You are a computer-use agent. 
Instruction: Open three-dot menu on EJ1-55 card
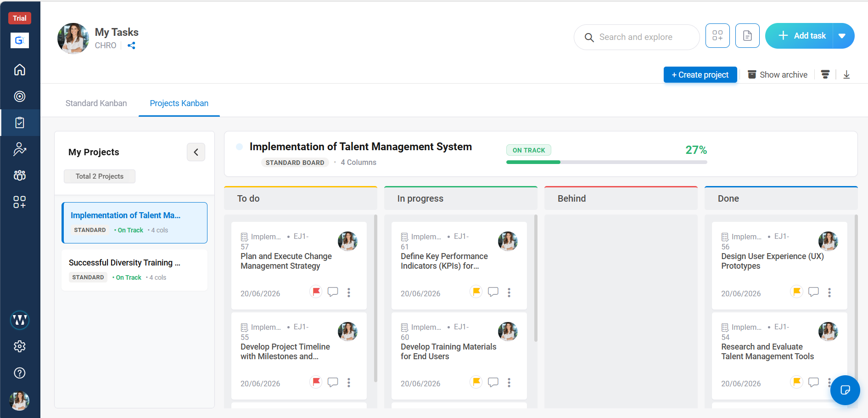tap(349, 383)
